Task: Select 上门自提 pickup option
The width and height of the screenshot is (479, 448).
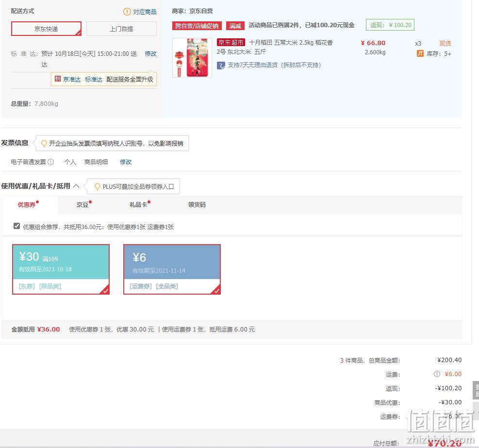Action: click(x=121, y=29)
